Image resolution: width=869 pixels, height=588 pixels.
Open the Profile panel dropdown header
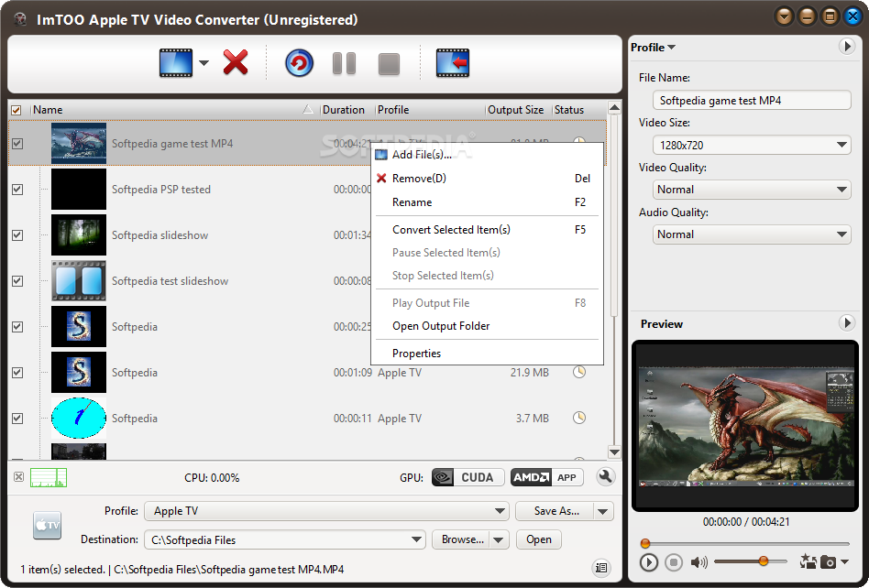tap(653, 47)
